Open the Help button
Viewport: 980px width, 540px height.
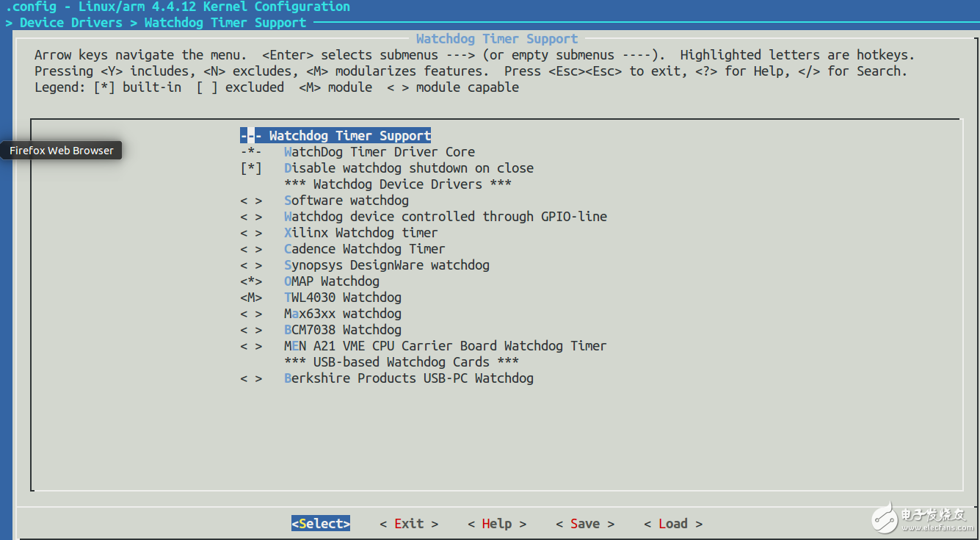[x=497, y=524]
